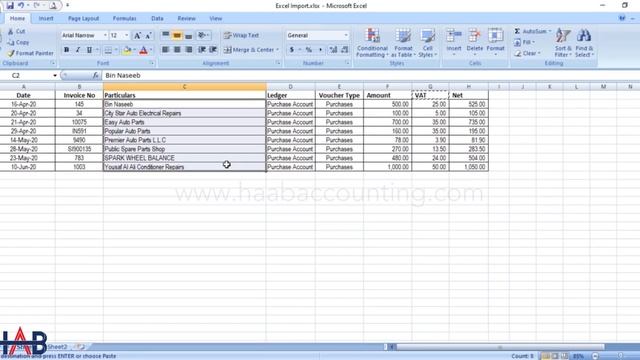Click the Clear button
The width and height of the screenshot is (640, 360).
point(527,53)
